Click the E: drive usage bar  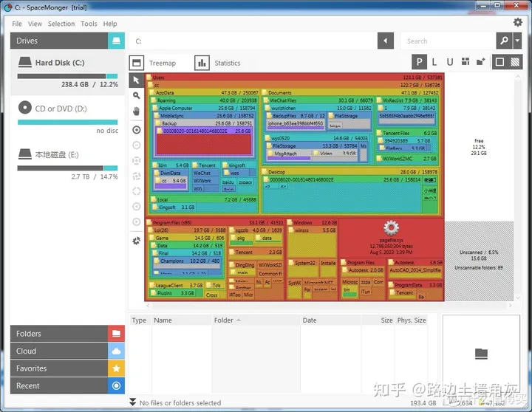click(67, 168)
